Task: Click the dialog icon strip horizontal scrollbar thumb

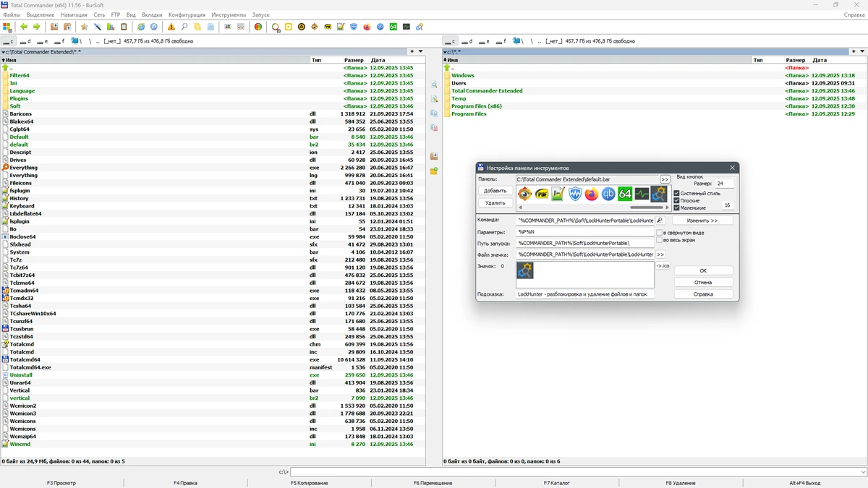Action: (x=645, y=207)
